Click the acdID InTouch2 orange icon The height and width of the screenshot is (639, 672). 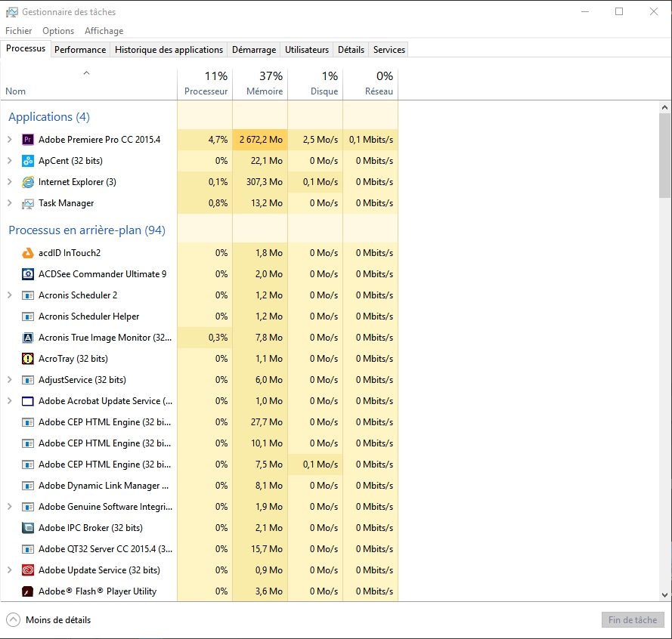(x=28, y=253)
